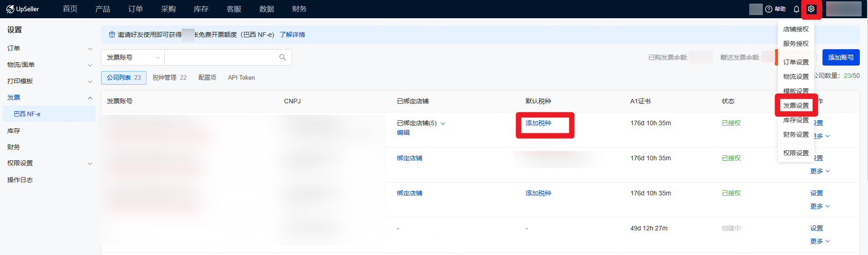Image resolution: width=868 pixels, height=255 pixels.
Task: Click the CNPJ column header
Action: 292,101
